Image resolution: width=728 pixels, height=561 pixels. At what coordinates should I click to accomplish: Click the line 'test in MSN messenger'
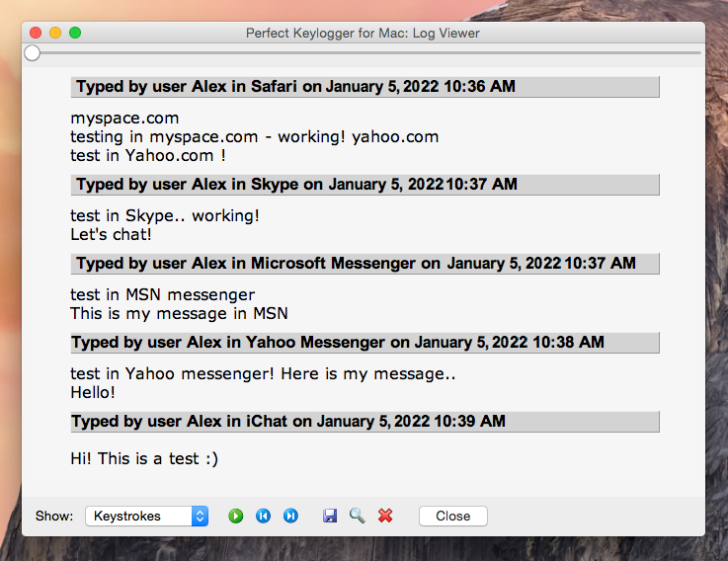point(163,295)
